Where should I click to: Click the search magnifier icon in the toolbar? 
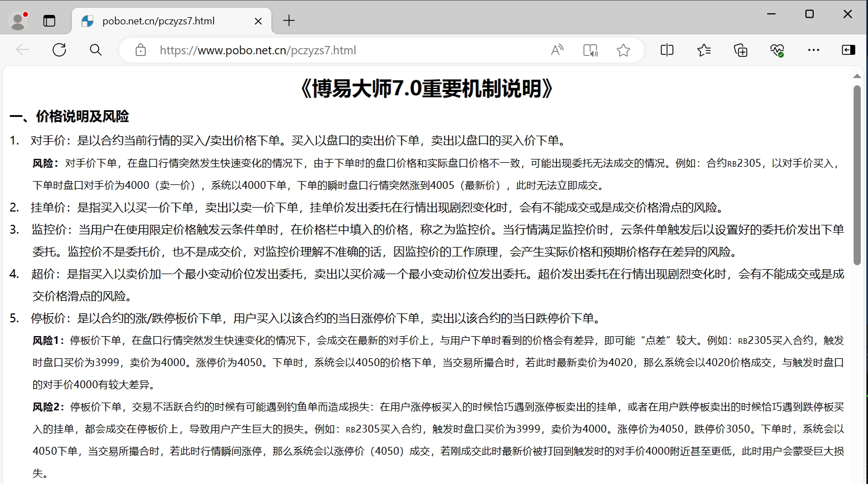[96, 50]
